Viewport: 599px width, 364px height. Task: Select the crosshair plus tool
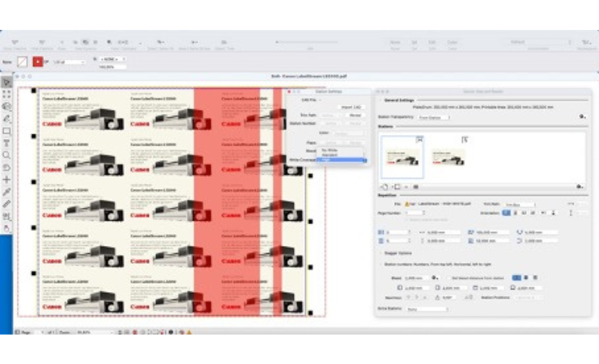click(x=6, y=180)
